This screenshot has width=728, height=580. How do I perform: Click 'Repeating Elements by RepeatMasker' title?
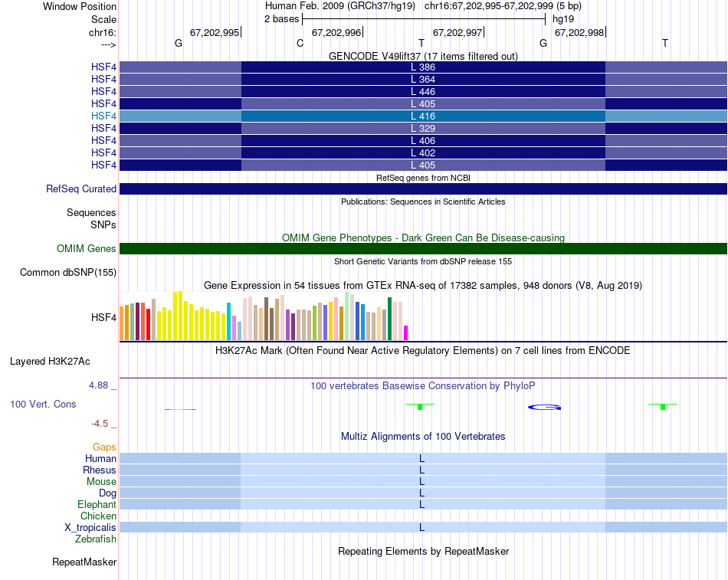pyautogui.click(x=423, y=551)
